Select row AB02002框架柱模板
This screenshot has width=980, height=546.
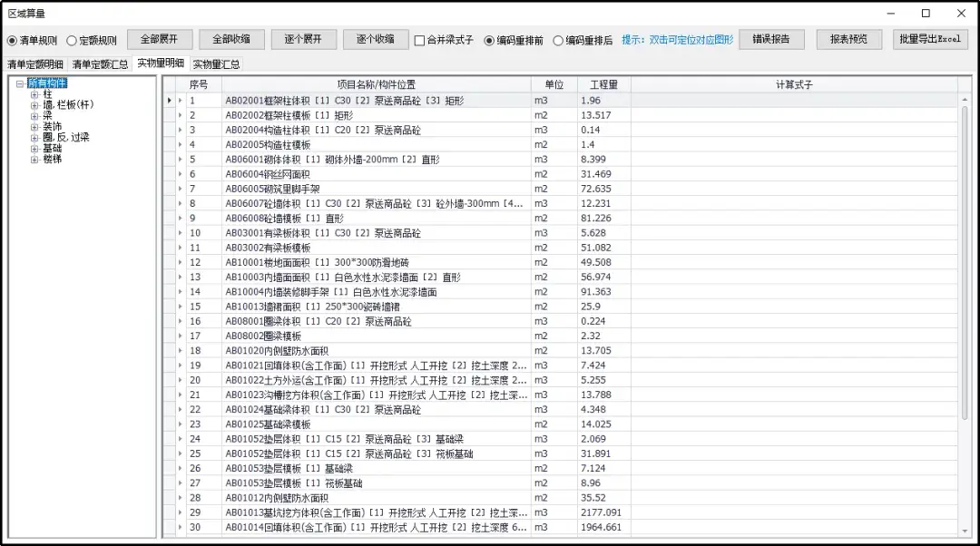coord(566,115)
